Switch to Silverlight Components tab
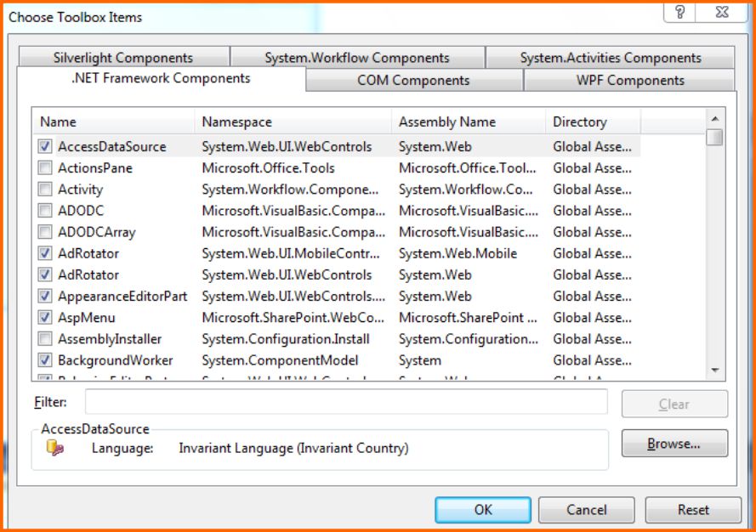This screenshot has width=756, height=532. (x=123, y=57)
